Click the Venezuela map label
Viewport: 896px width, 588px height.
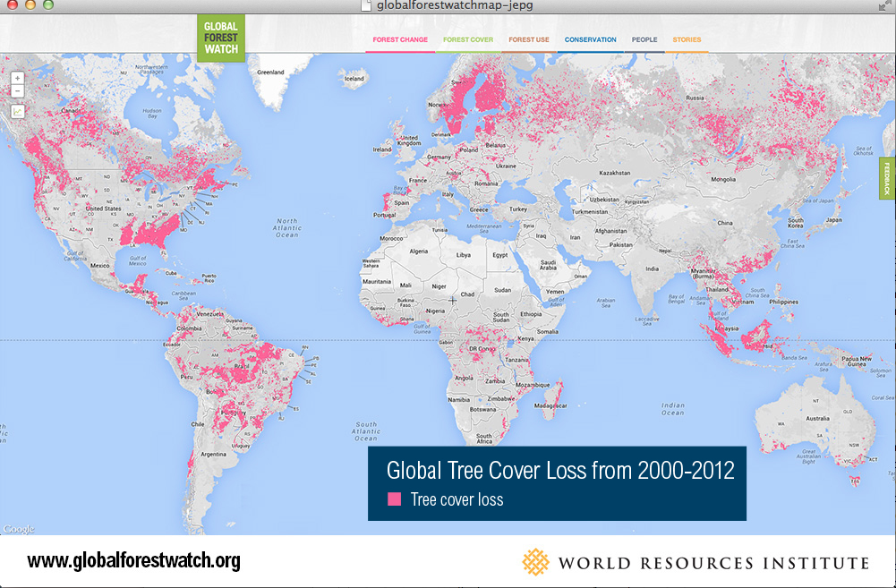[x=209, y=314]
